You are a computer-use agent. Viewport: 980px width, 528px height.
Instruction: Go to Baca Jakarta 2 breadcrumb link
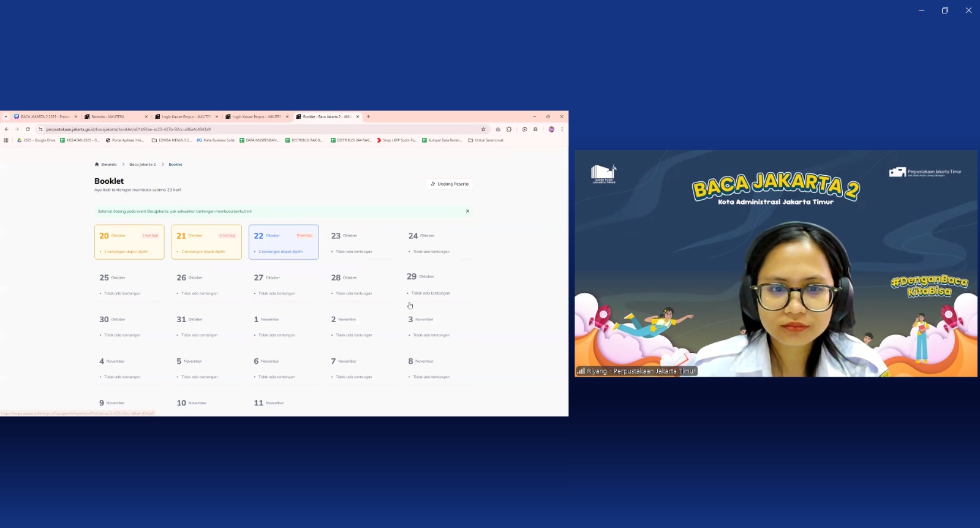[x=142, y=164]
